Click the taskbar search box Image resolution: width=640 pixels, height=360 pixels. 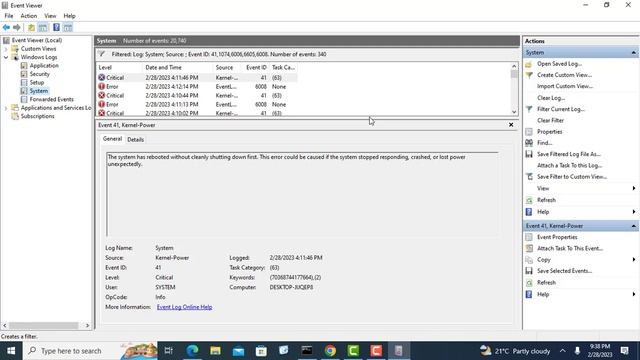tap(90, 351)
